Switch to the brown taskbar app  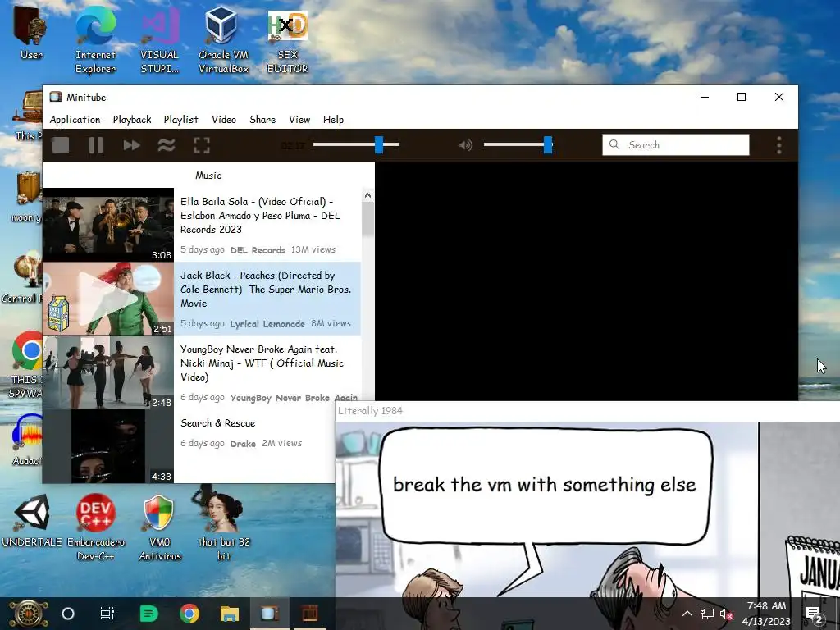(x=309, y=614)
